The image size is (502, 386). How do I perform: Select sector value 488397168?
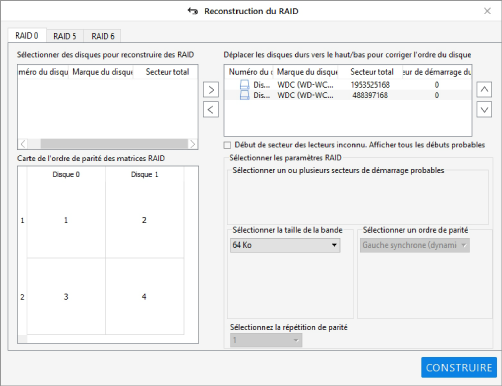pyautogui.click(x=370, y=95)
